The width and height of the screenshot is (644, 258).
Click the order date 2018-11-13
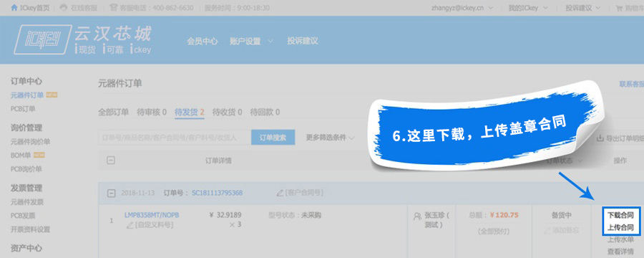137,193
